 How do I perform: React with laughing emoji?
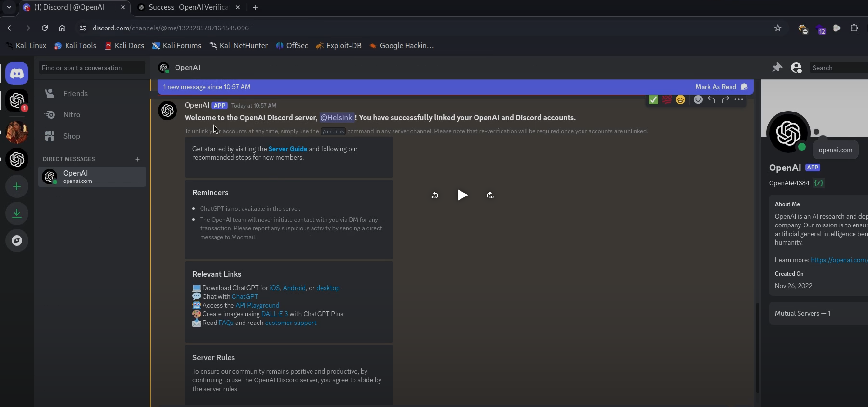click(x=680, y=99)
